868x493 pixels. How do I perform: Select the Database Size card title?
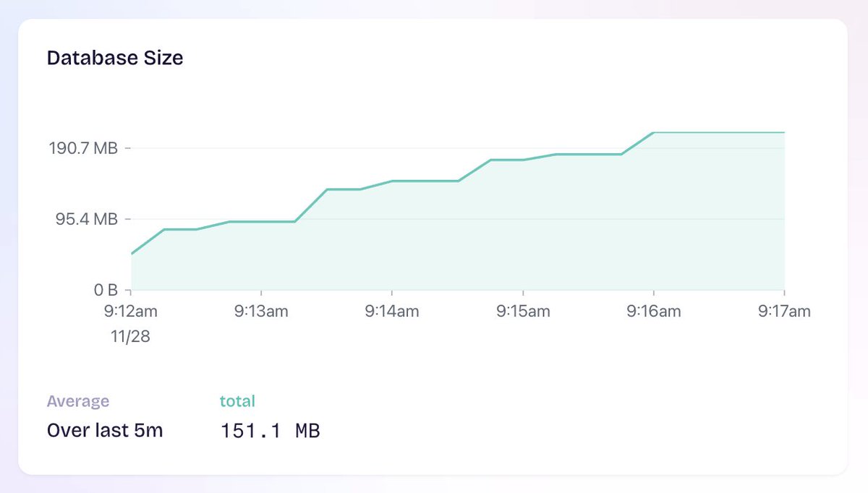(x=115, y=58)
